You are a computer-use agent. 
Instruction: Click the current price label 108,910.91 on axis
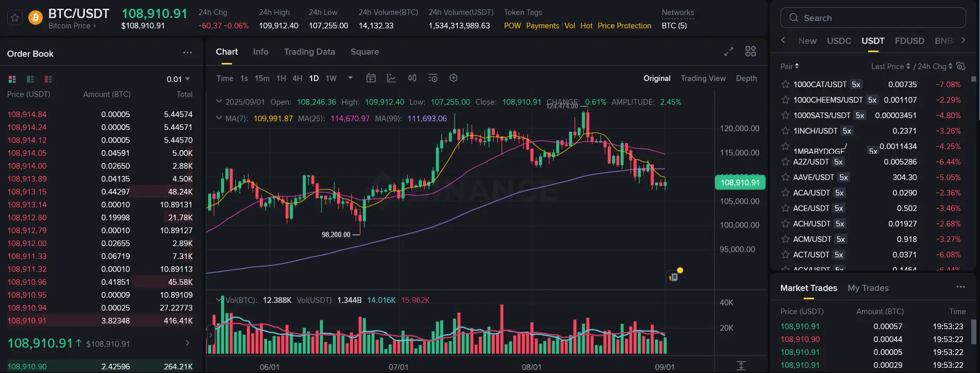click(740, 183)
